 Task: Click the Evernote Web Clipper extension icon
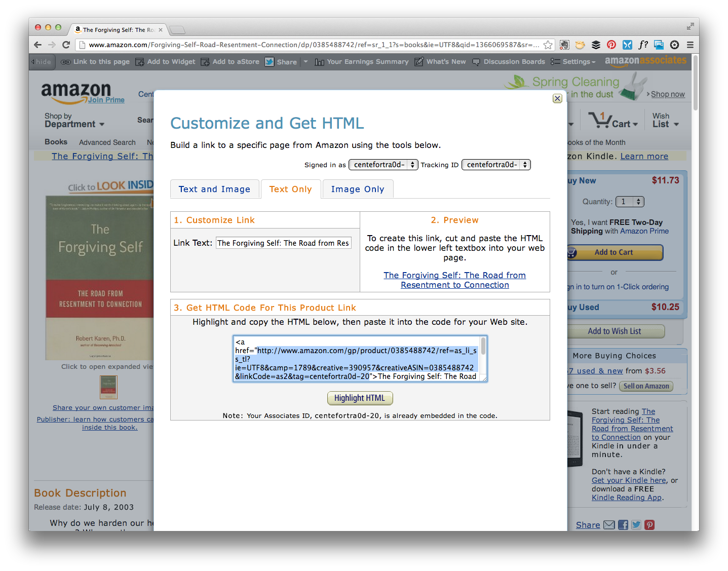click(564, 45)
